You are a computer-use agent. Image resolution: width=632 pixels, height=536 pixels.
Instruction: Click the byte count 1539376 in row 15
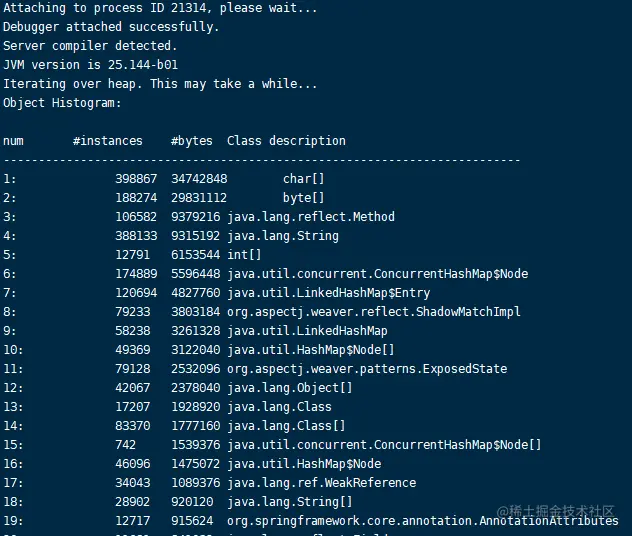(196, 445)
